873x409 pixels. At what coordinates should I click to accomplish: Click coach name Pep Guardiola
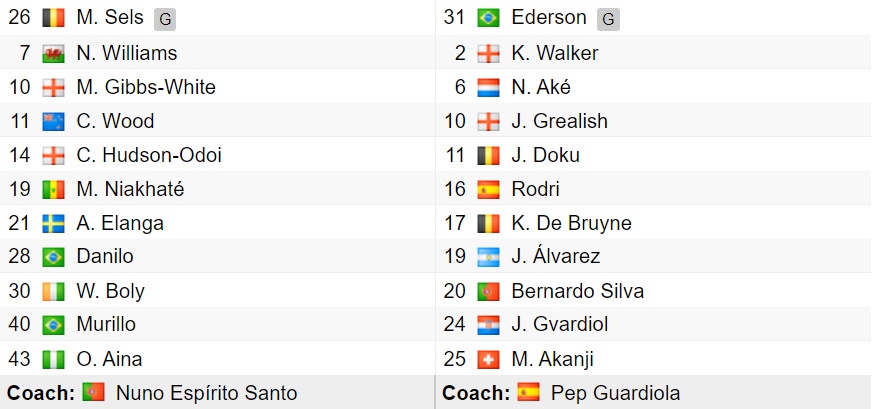pos(615,393)
